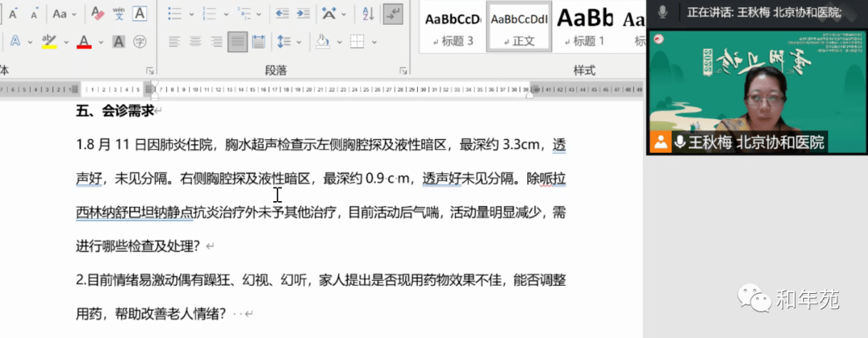Apply text effects with the outlined A icon
The height and width of the screenshot is (338, 868).
tap(15, 41)
